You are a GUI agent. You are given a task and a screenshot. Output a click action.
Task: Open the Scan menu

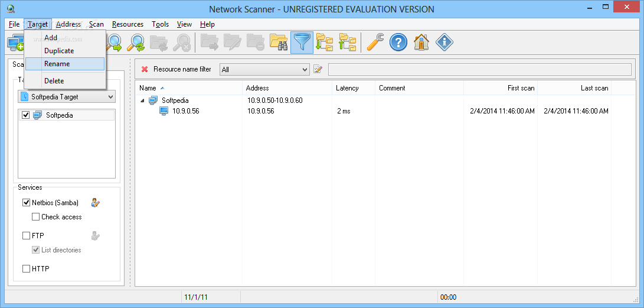97,24
